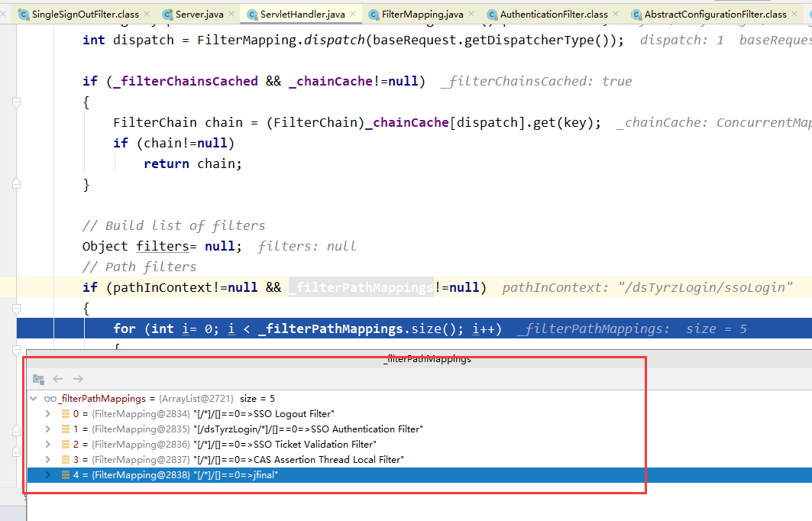The height and width of the screenshot is (521, 812).
Task: Go back using the left arrow in the popup
Action: (x=58, y=379)
